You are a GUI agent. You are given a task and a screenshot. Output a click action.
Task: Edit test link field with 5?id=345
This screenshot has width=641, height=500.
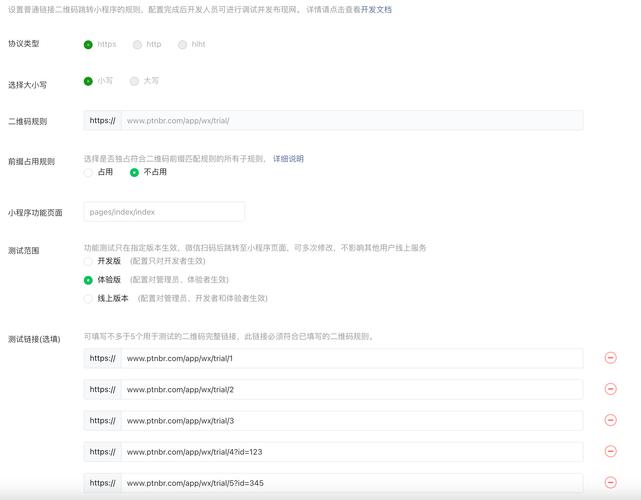click(x=352, y=483)
